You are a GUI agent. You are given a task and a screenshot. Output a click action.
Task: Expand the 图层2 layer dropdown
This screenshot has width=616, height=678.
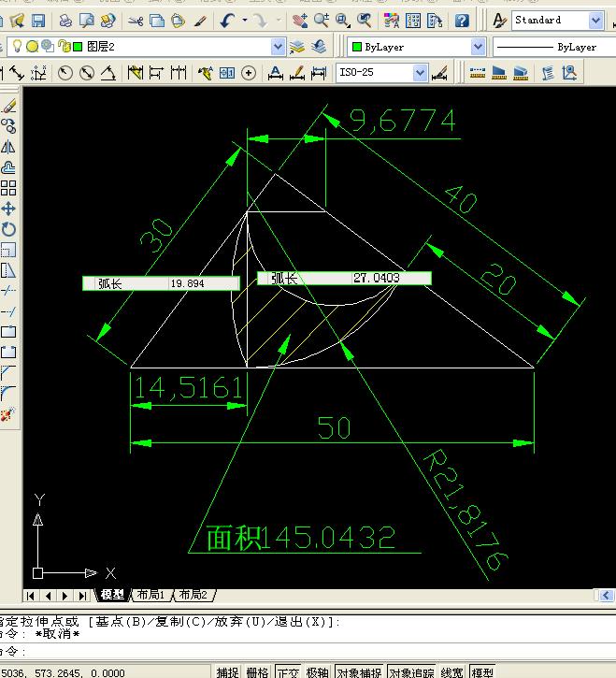[x=278, y=47]
